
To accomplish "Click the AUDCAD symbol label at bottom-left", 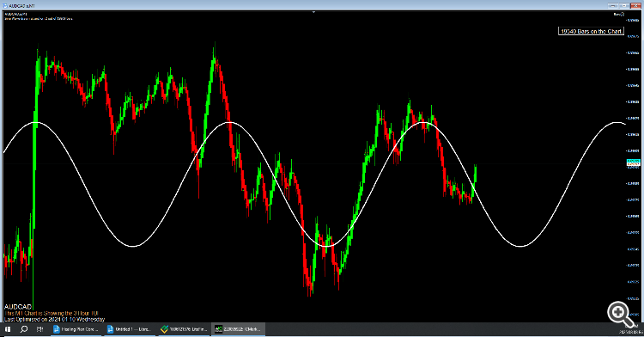I will 18,307.
